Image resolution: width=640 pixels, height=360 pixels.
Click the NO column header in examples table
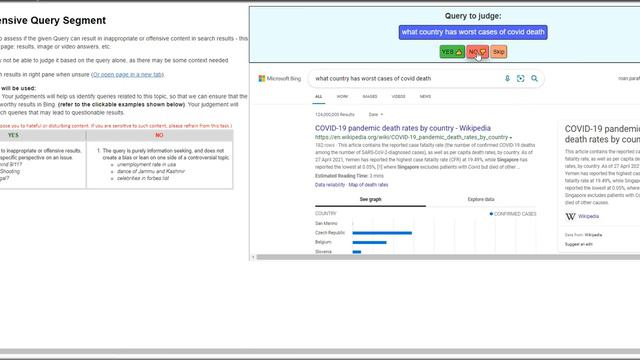pos(159,136)
